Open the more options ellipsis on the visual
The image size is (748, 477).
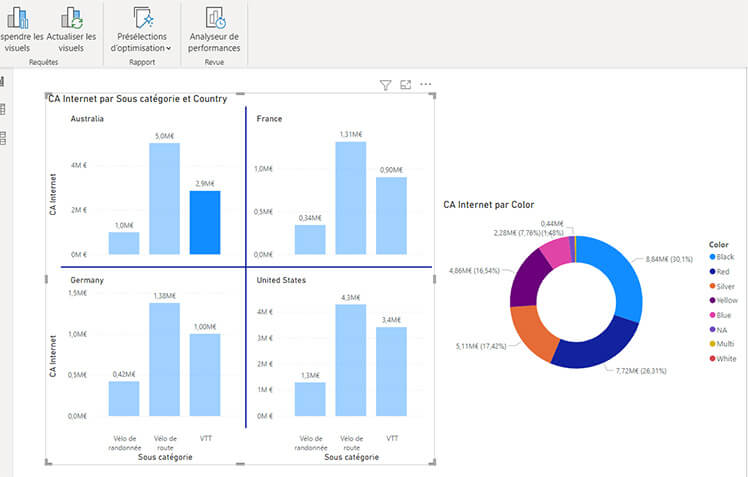click(426, 84)
